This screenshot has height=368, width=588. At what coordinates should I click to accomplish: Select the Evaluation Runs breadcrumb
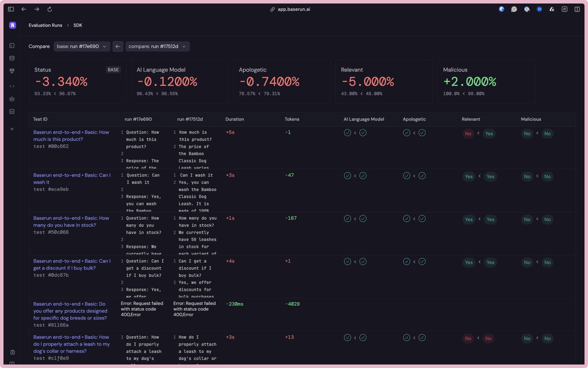[45, 25]
